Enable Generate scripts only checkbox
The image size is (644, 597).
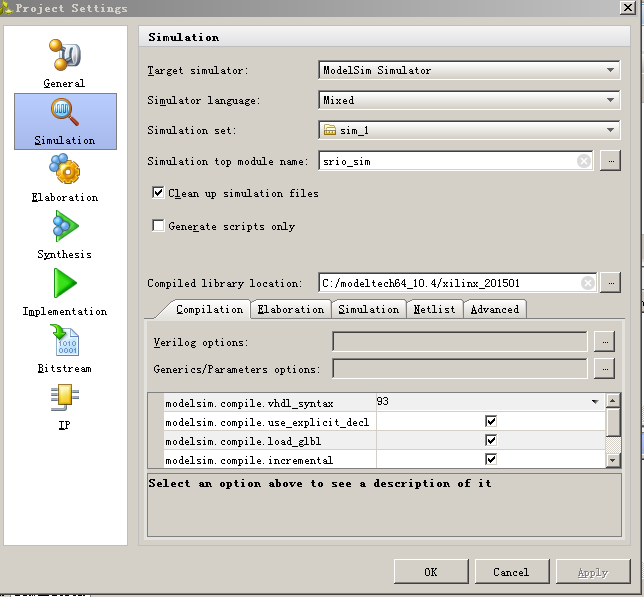(x=158, y=226)
